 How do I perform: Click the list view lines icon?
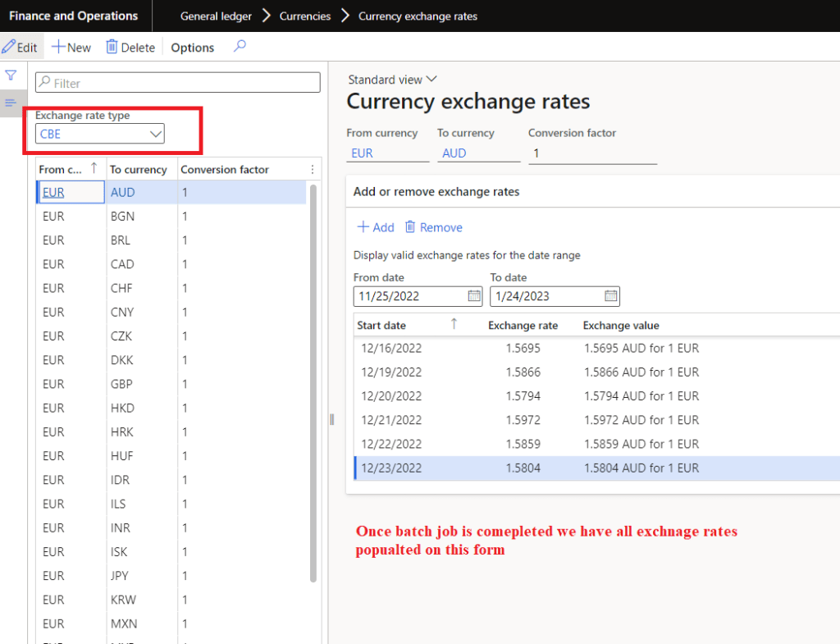(x=11, y=103)
